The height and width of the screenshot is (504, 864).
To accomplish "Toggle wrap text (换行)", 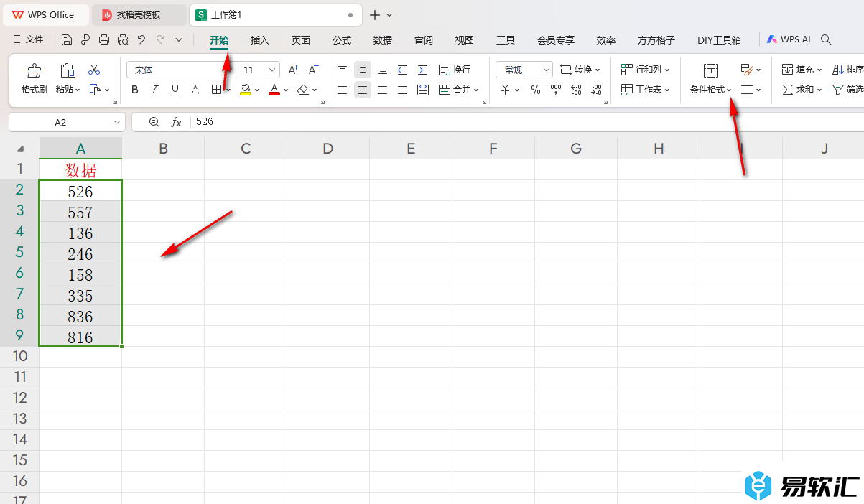I will point(455,70).
